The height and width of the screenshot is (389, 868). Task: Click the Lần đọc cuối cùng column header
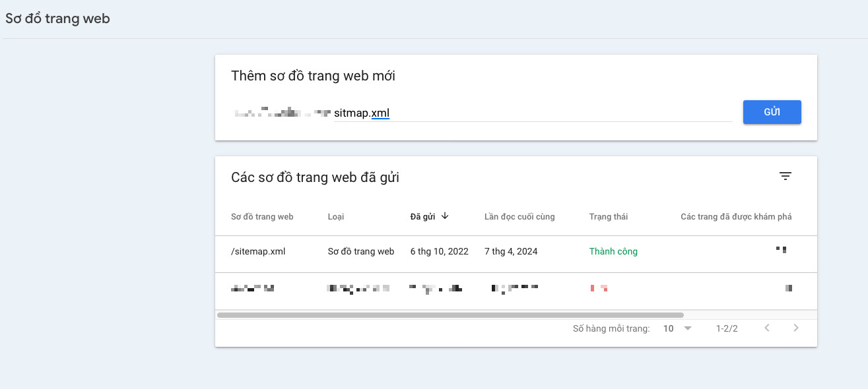click(518, 216)
